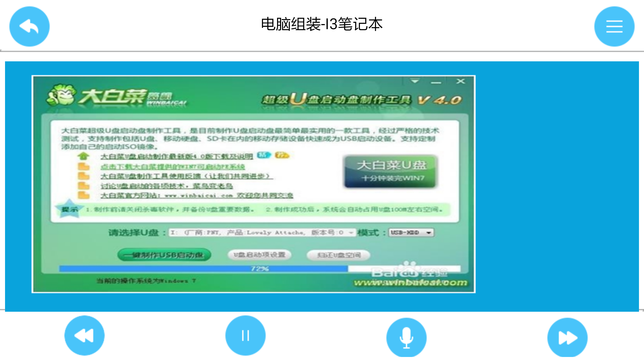The width and height of the screenshot is (644, 362).
Task: Open the 大白菜官方网站 www.winbaicai.com link
Action: [197, 195]
